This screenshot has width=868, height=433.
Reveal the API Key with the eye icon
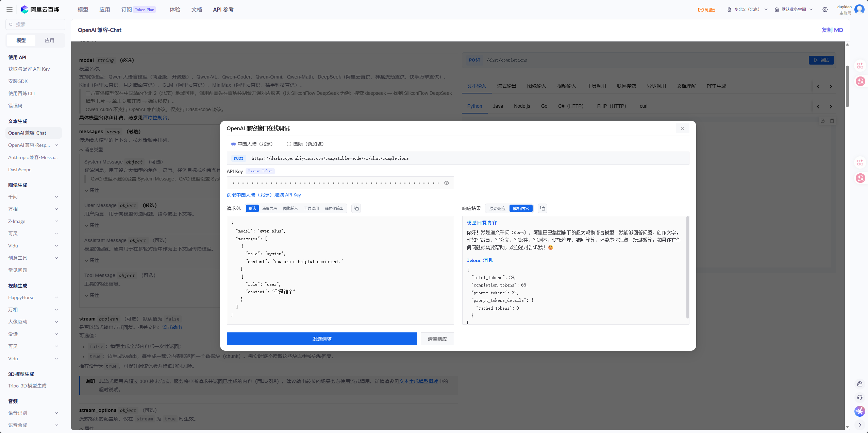[447, 183]
